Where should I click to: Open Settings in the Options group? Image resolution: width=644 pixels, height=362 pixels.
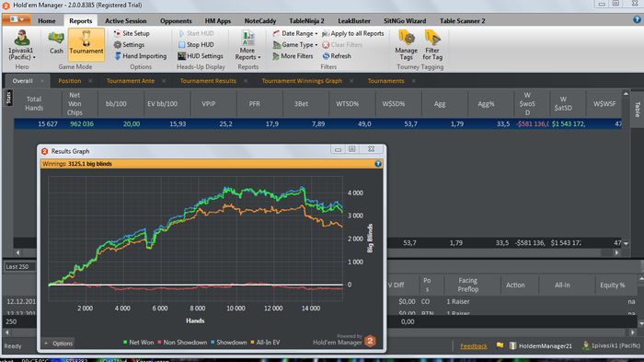pyautogui.click(x=129, y=44)
